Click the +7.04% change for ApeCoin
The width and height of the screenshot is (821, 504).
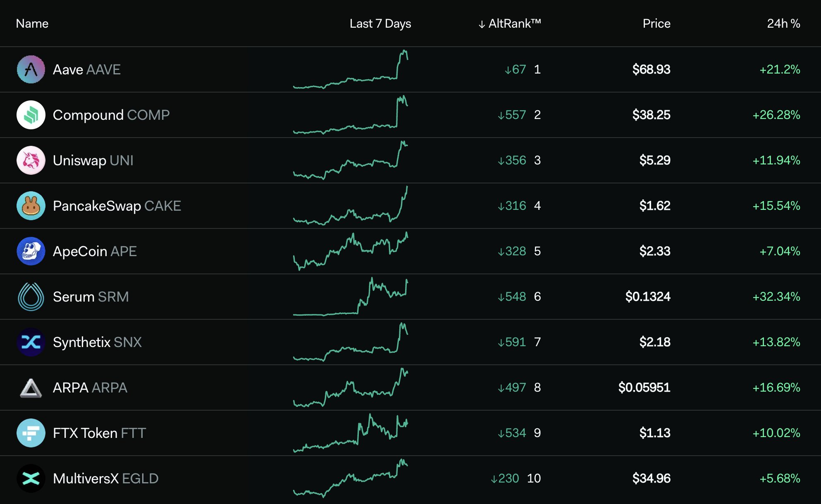coord(780,251)
